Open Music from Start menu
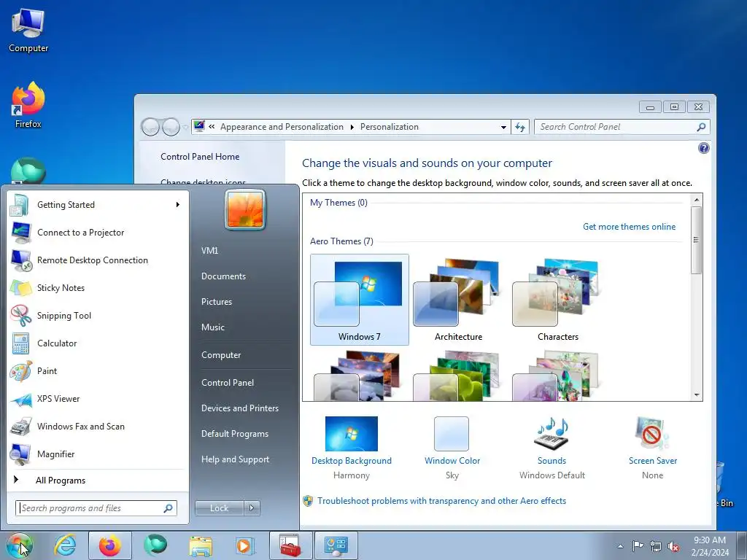Screen dimensions: 747x560 (212, 327)
